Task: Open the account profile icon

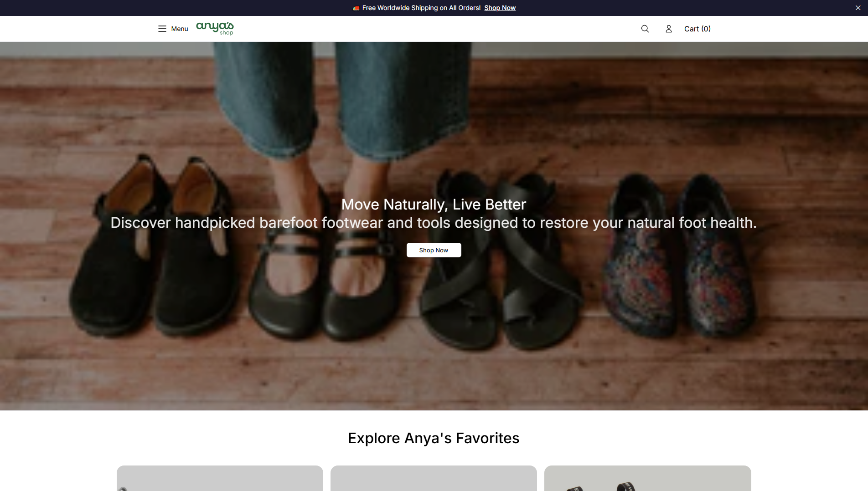Action: point(669,29)
